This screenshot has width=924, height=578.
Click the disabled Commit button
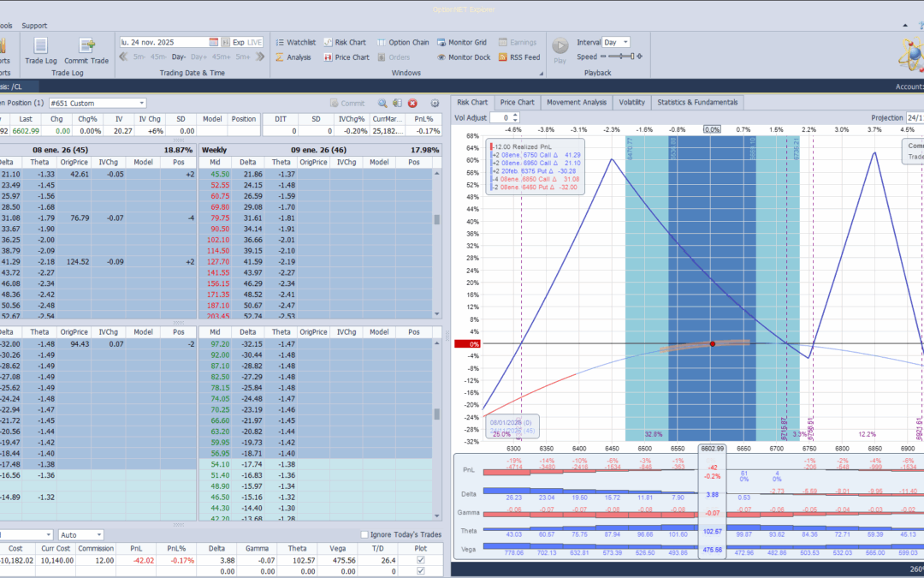(x=347, y=104)
